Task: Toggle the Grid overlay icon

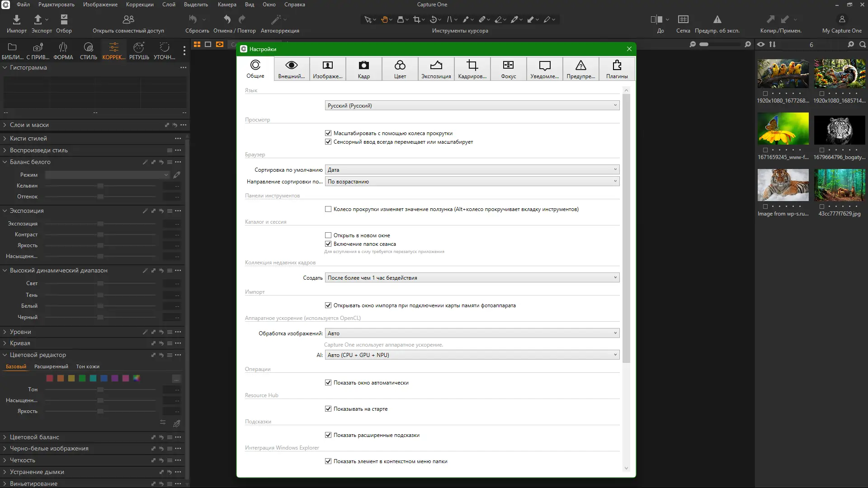Action: [683, 19]
